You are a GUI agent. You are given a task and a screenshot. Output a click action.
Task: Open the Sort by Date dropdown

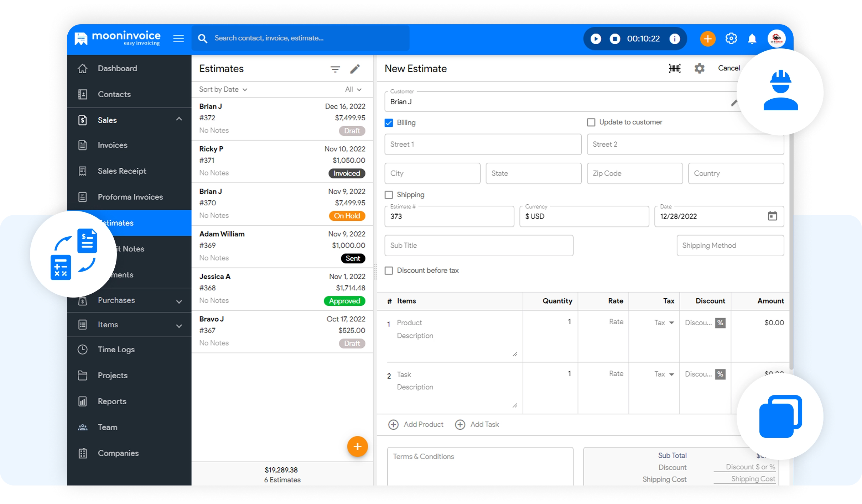pyautogui.click(x=223, y=90)
